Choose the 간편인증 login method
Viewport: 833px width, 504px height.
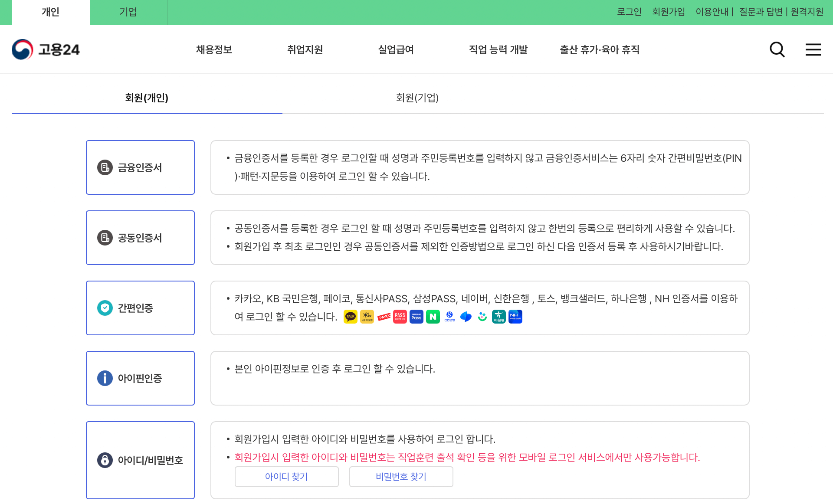pyautogui.click(x=140, y=308)
